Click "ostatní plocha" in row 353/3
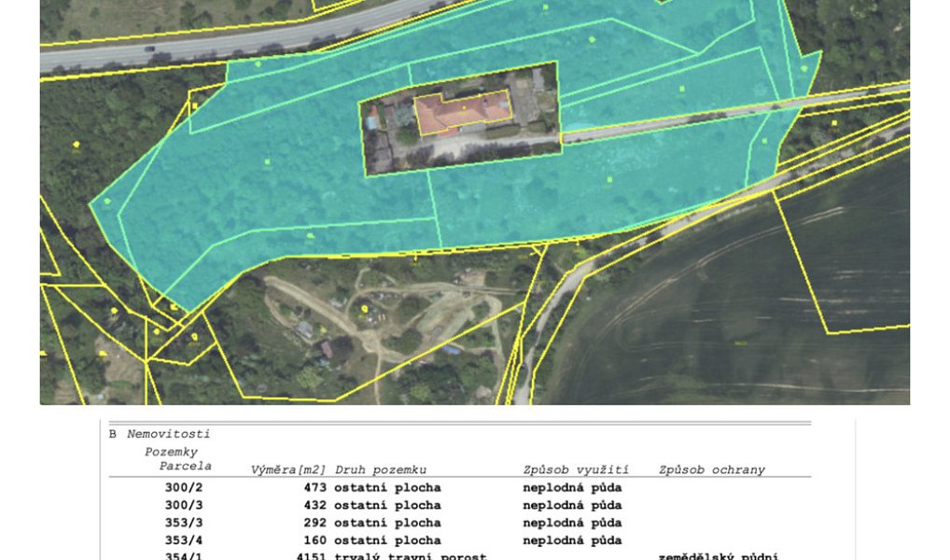Viewport: 950px width, 560px height. [388, 523]
